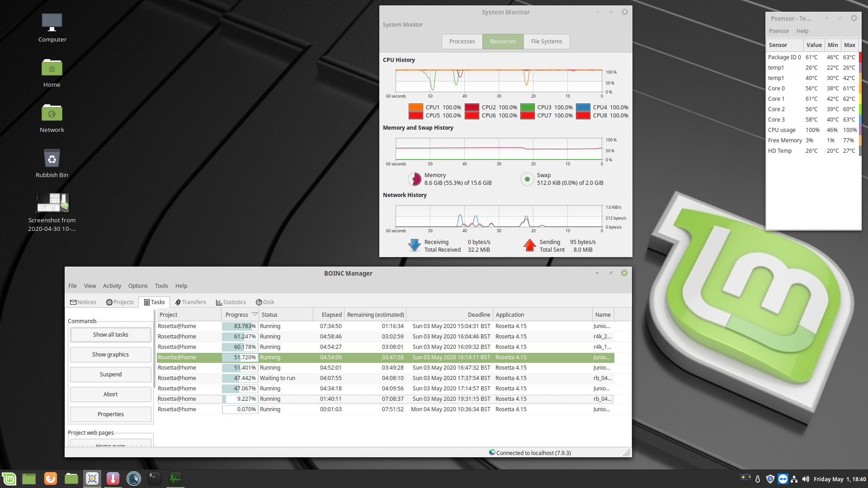Switch to Processes tab in System Monitor
The height and width of the screenshot is (488, 868).
(x=462, y=41)
